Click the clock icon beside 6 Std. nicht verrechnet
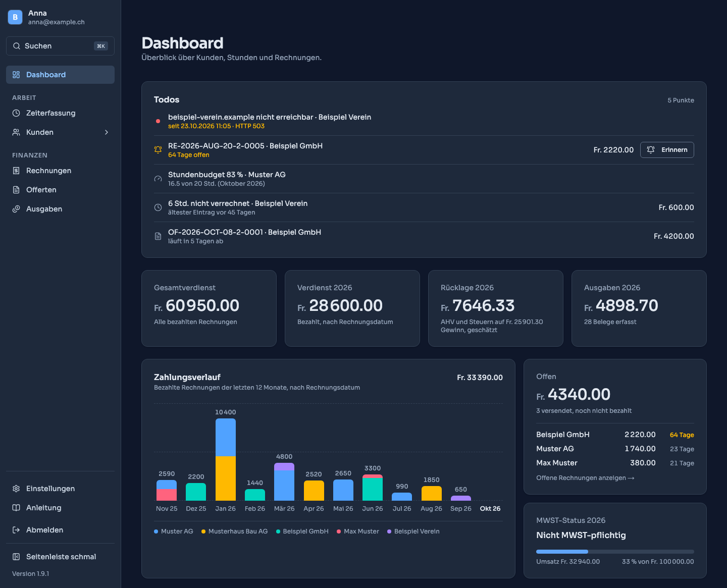The height and width of the screenshot is (588, 727). (x=158, y=207)
